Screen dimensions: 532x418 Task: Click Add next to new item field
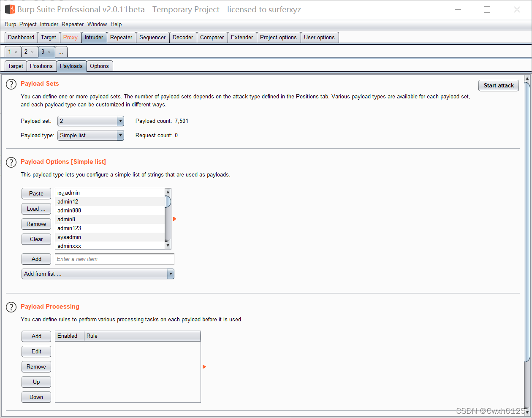click(36, 259)
